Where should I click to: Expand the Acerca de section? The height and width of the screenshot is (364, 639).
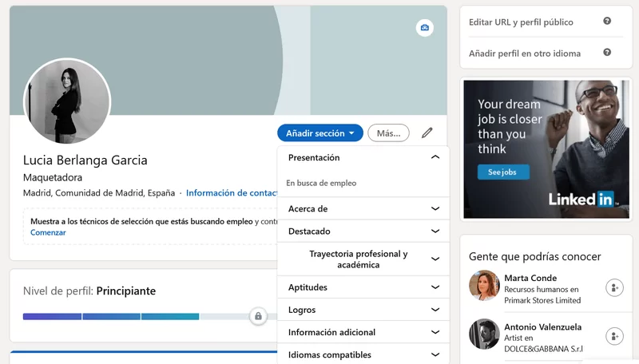(435, 209)
